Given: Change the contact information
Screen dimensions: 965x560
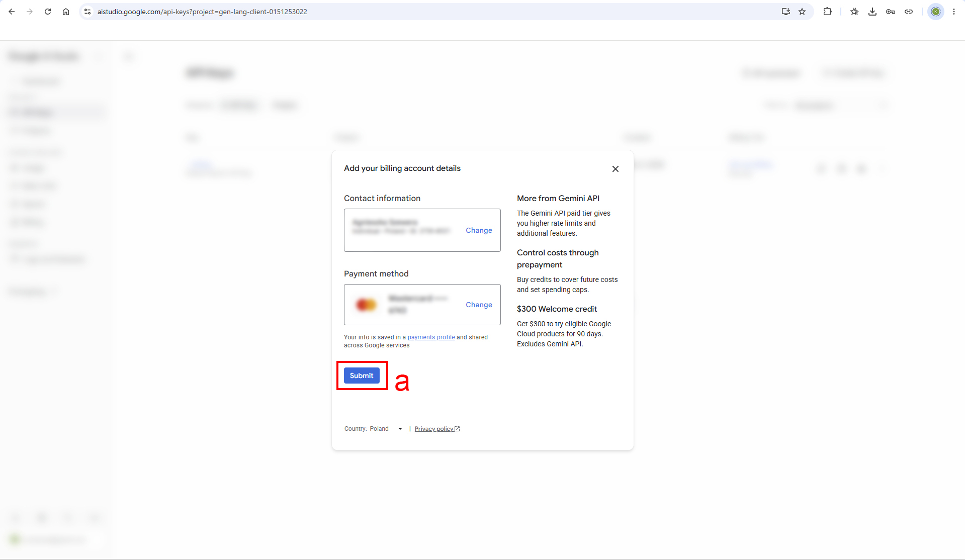Looking at the screenshot, I should pyautogui.click(x=479, y=230).
